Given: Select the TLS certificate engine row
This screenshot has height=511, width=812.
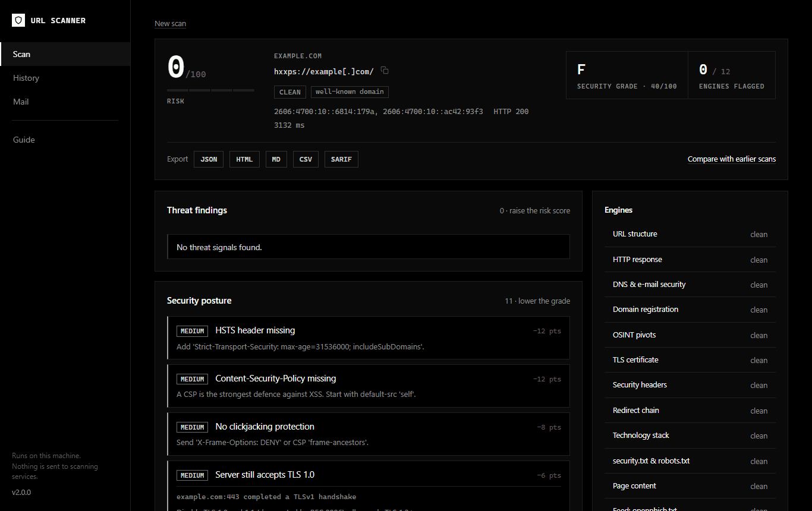Looking at the screenshot, I should pyautogui.click(x=690, y=360).
